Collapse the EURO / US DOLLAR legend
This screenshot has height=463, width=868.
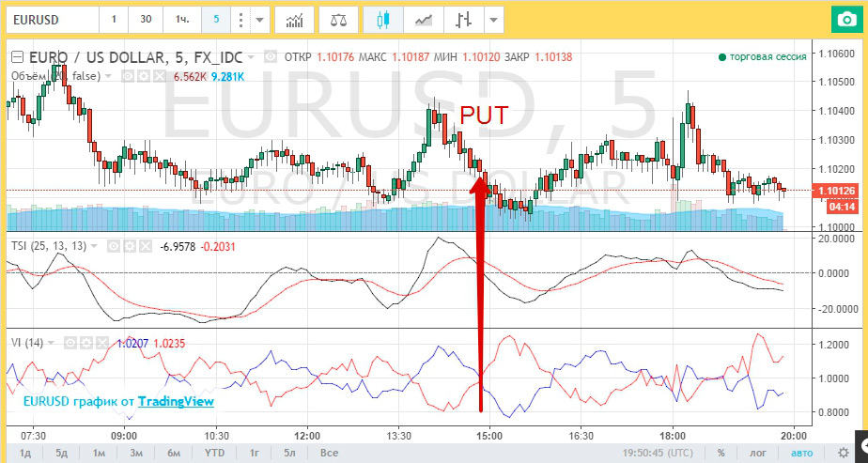coord(16,57)
